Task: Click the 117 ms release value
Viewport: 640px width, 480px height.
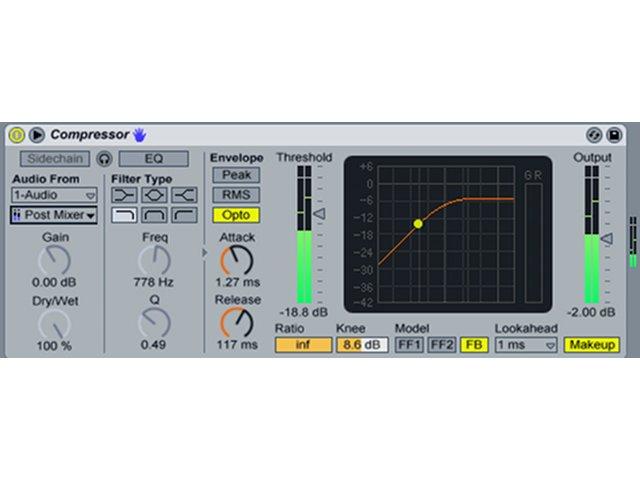Action: (237, 344)
